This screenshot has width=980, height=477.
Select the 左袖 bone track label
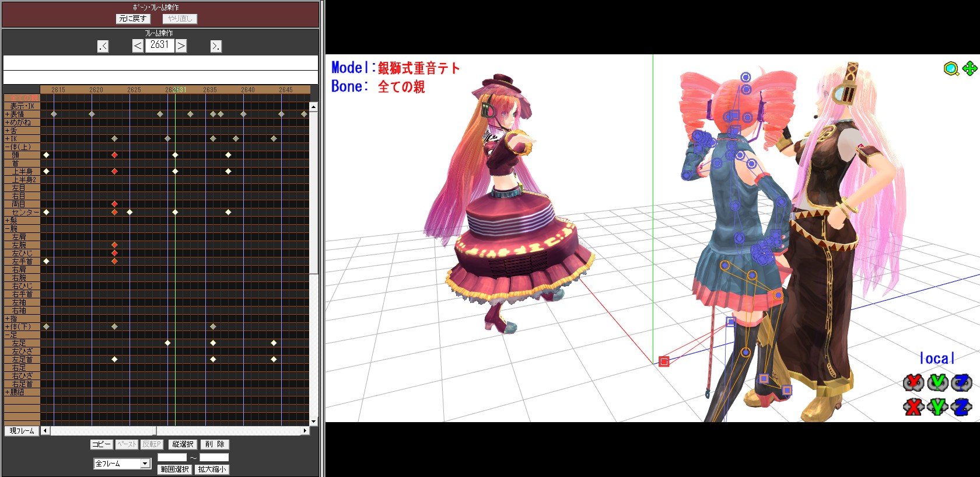point(22,302)
